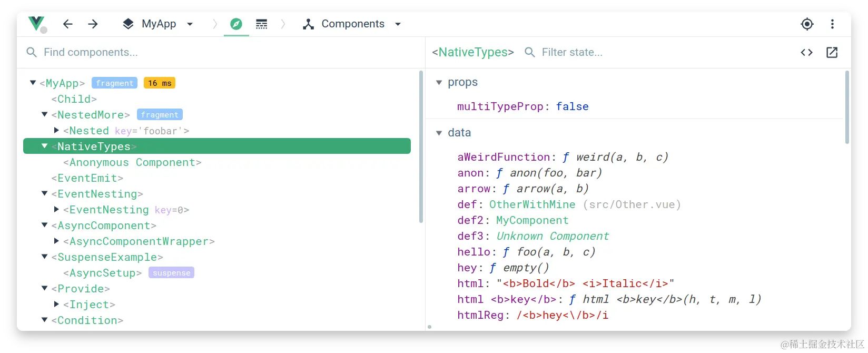Click the arrow function entry
The width and height of the screenshot is (868, 353).
523,189
